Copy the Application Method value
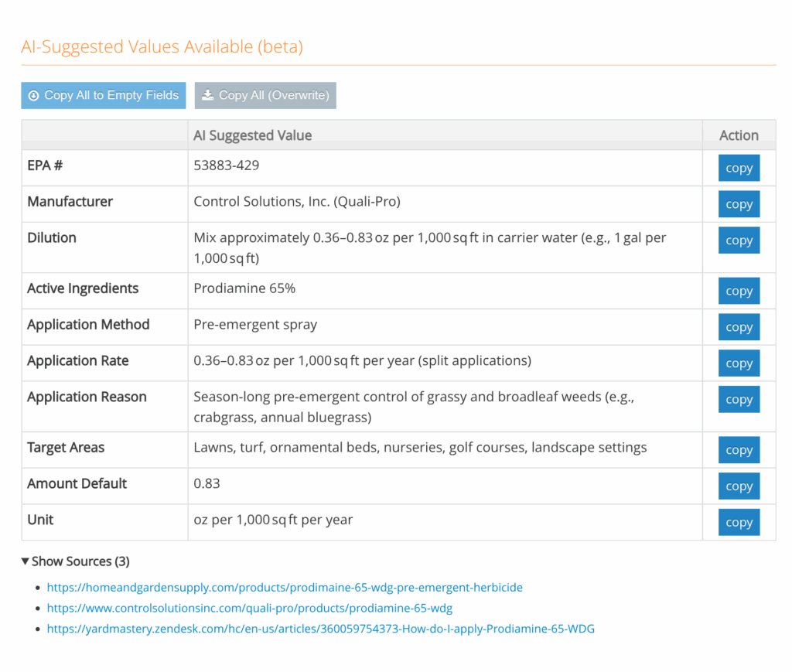This screenshot has height=672, width=792. pos(739,327)
